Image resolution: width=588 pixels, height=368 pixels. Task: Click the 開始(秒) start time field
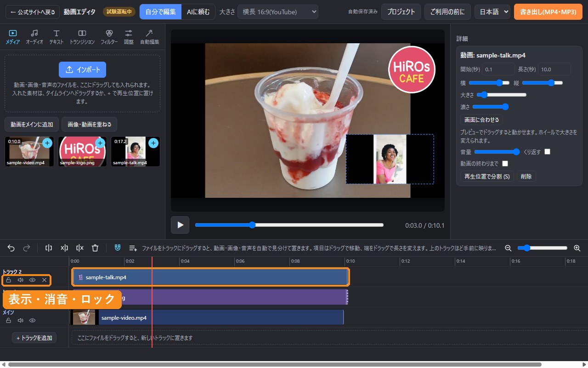[x=498, y=69]
